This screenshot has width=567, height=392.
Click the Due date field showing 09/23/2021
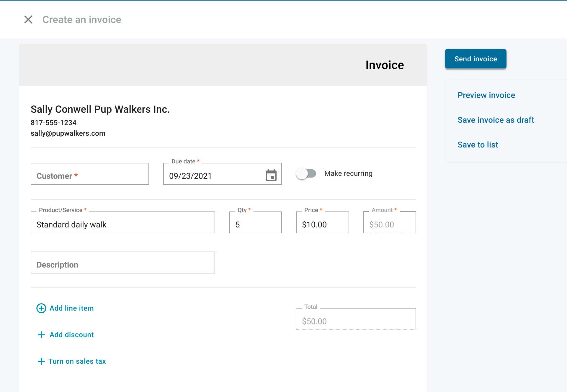click(223, 174)
